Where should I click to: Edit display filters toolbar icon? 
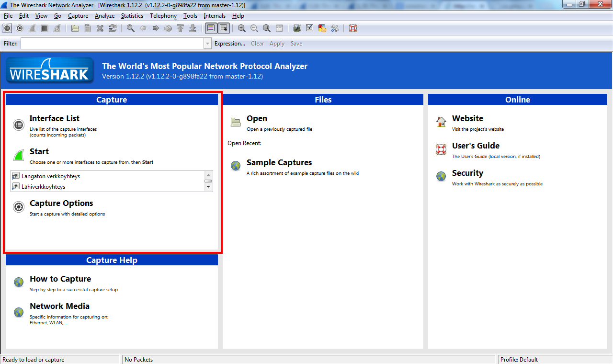tap(310, 28)
